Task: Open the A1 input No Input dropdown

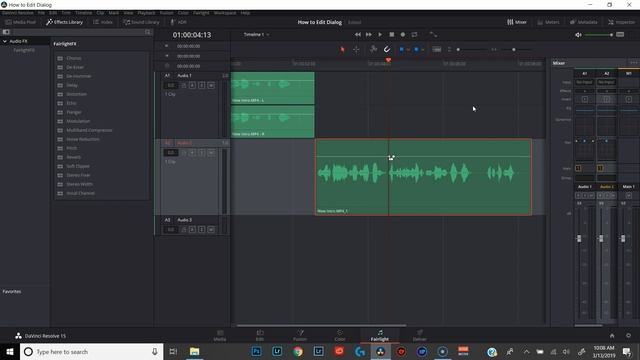Action: pos(584,82)
